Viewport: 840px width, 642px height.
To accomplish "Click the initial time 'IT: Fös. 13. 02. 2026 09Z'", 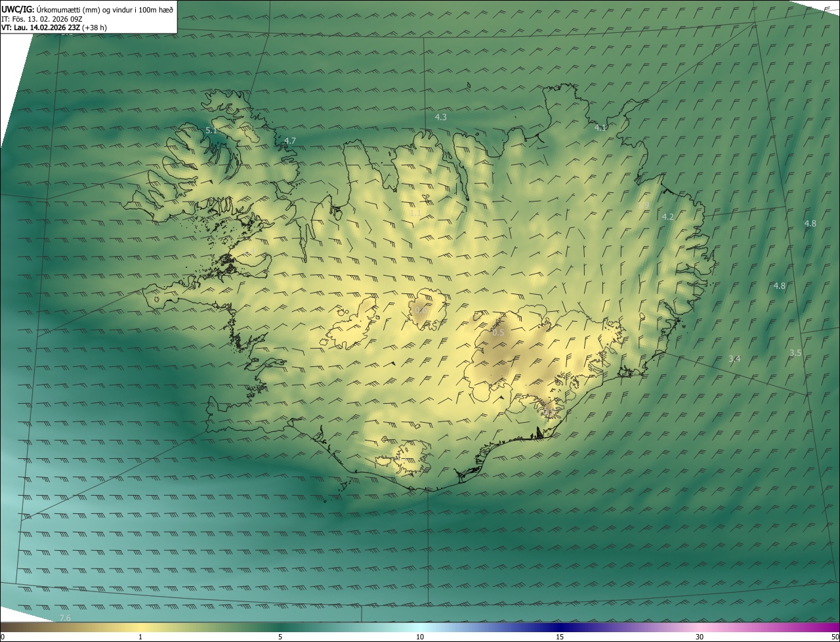I will coord(41,18).
